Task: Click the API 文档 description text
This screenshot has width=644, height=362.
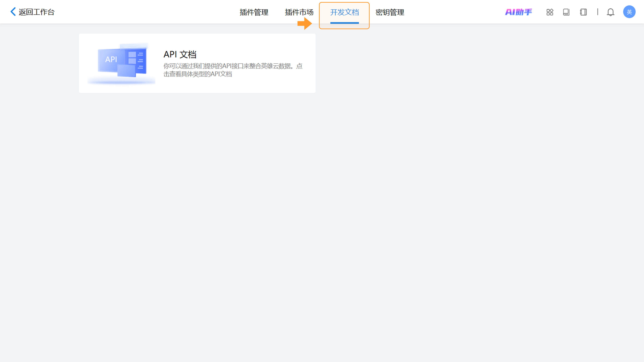Action: pos(233,70)
